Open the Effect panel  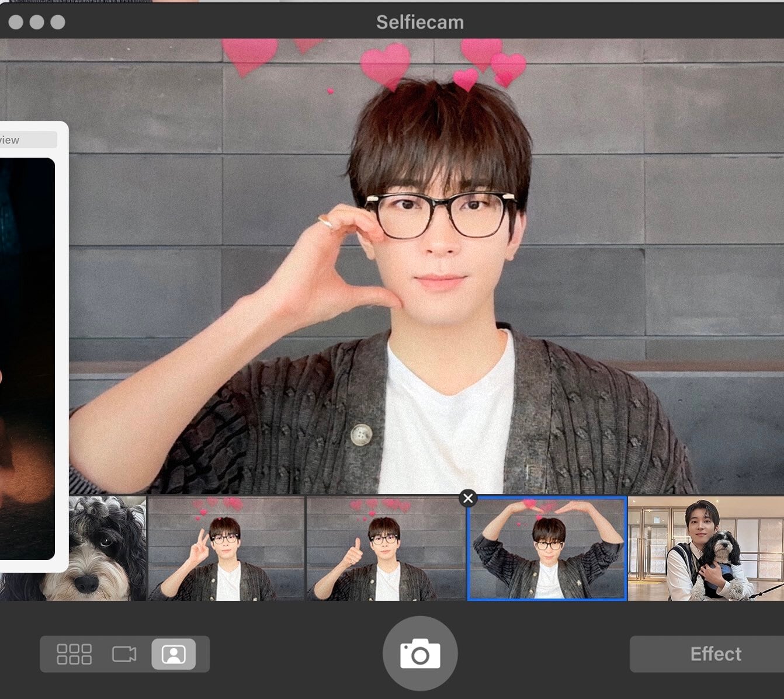[x=707, y=654]
